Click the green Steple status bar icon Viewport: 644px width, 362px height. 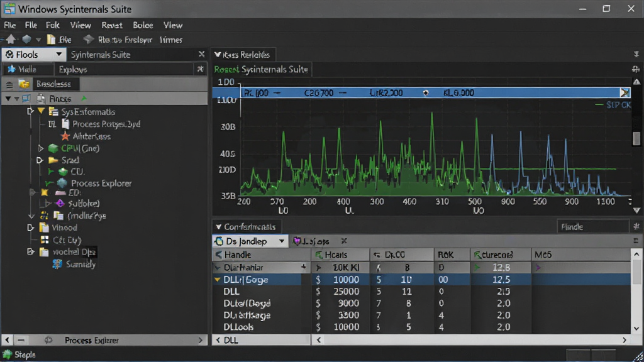click(x=7, y=354)
